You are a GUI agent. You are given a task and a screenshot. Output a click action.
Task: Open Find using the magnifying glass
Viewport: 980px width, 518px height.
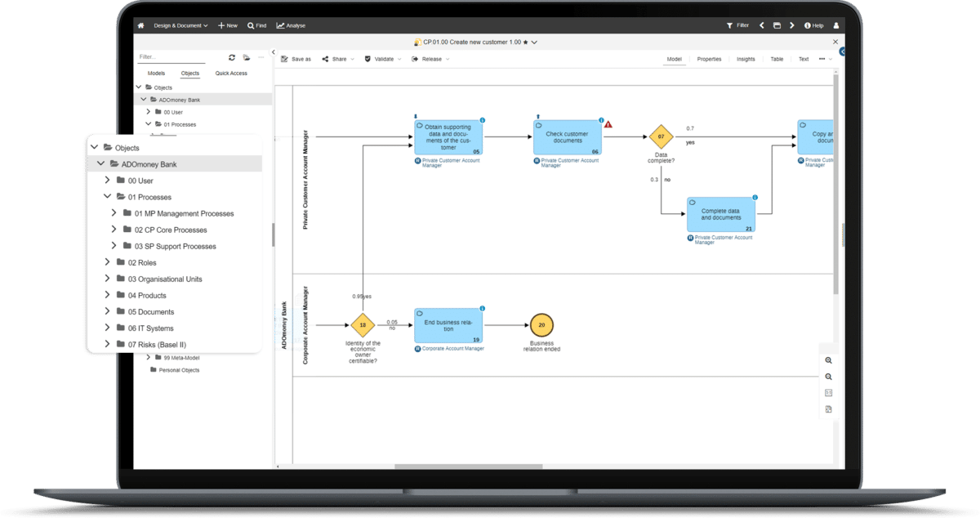point(256,25)
